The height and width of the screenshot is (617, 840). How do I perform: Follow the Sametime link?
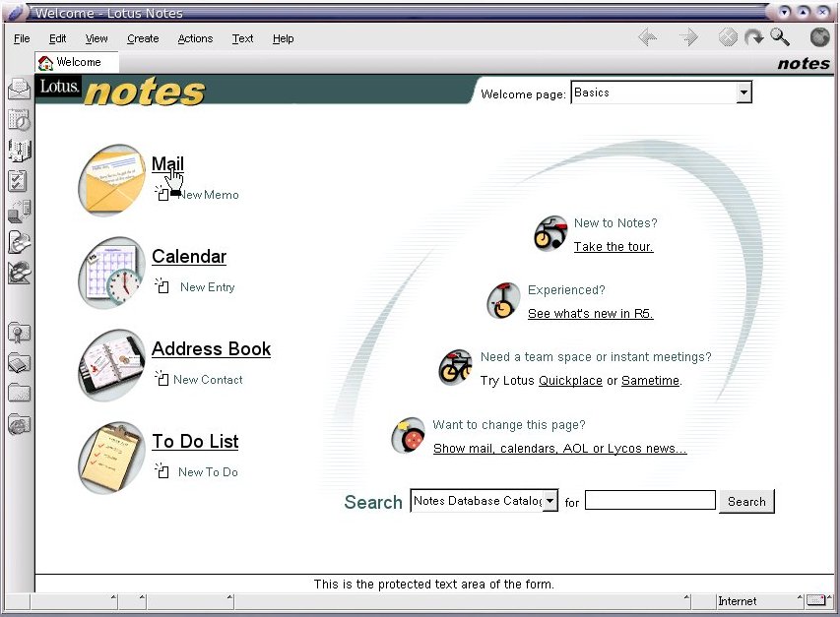(650, 381)
